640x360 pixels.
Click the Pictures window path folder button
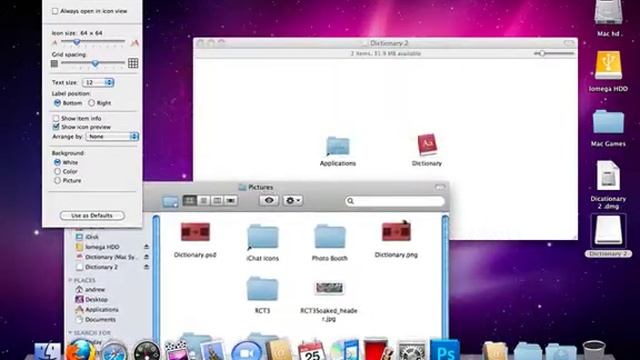pos(170,201)
